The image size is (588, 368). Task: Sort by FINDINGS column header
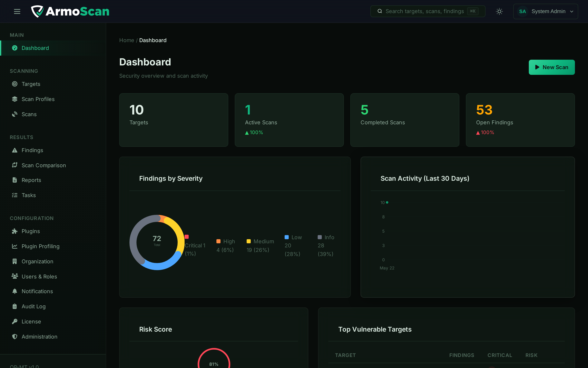pos(462,355)
